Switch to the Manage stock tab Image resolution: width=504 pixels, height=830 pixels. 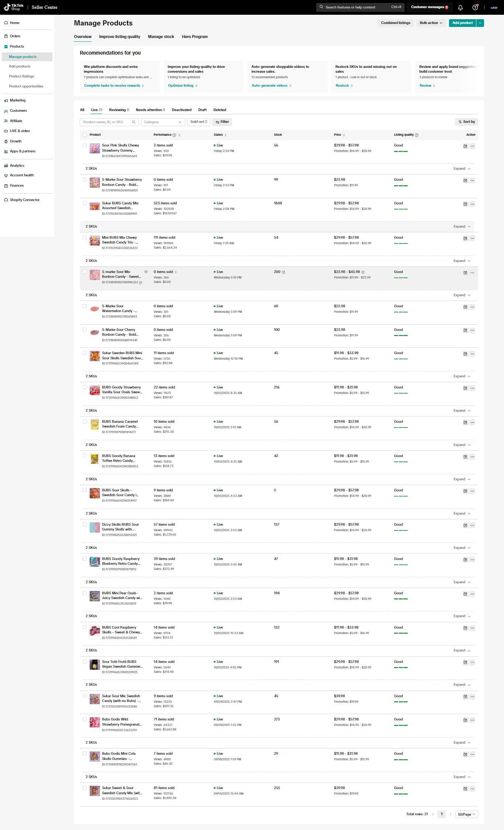click(161, 37)
